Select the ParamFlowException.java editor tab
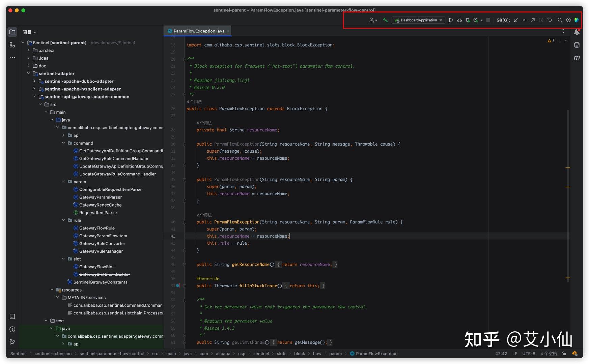Viewport: 589px width, 364px height. 198,31
